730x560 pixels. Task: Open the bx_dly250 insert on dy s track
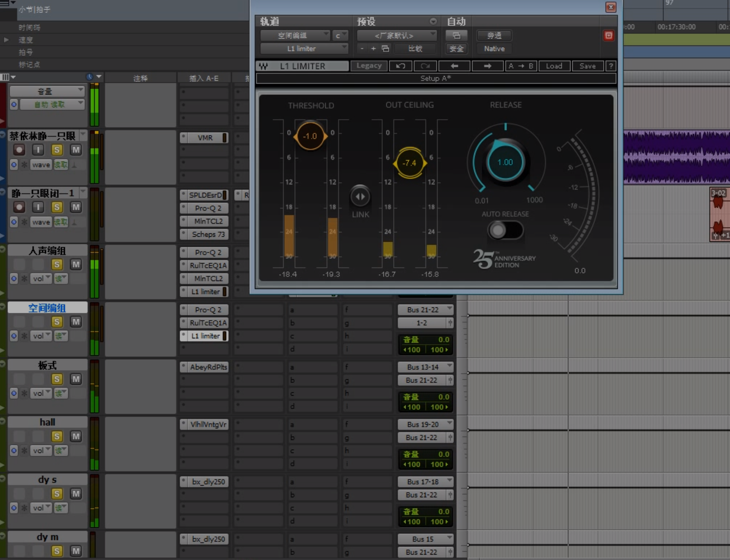coord(204,481)
